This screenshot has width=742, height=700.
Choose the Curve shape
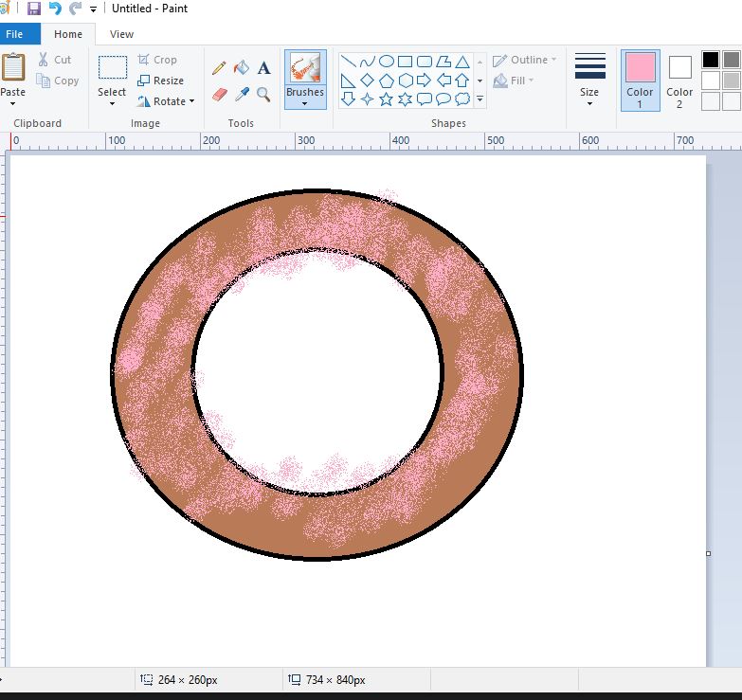(x=368, y=62)
